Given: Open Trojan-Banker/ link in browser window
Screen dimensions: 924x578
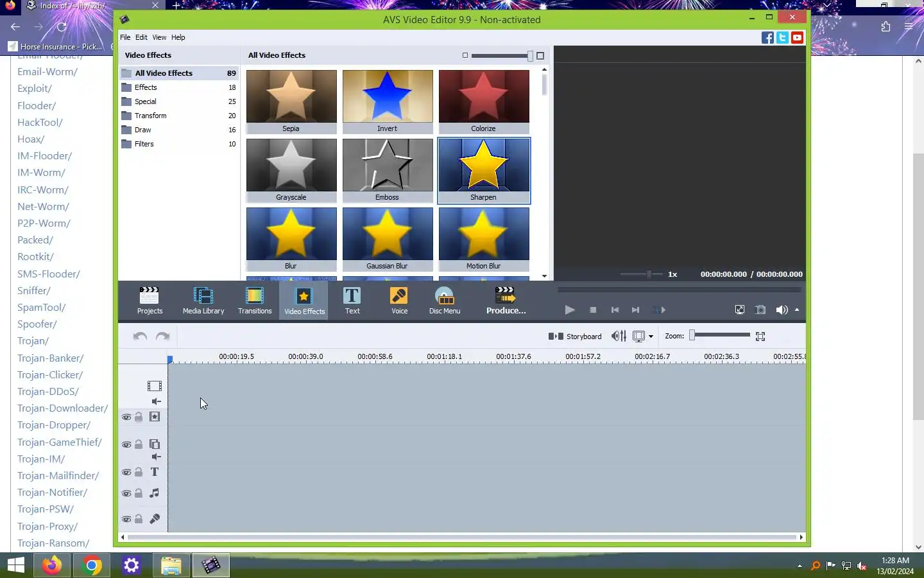Looking at the screenshot, I should (50, 358).
